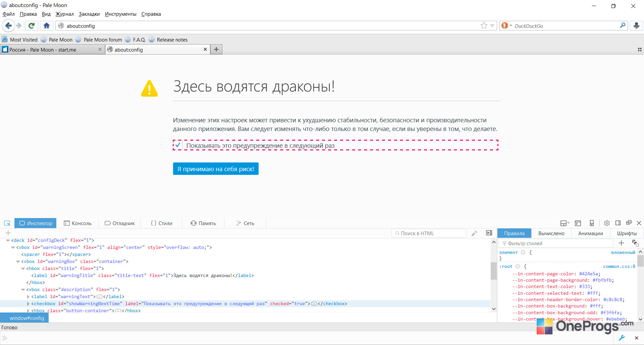Collapse the vbox warningBox node

[18, 262]
